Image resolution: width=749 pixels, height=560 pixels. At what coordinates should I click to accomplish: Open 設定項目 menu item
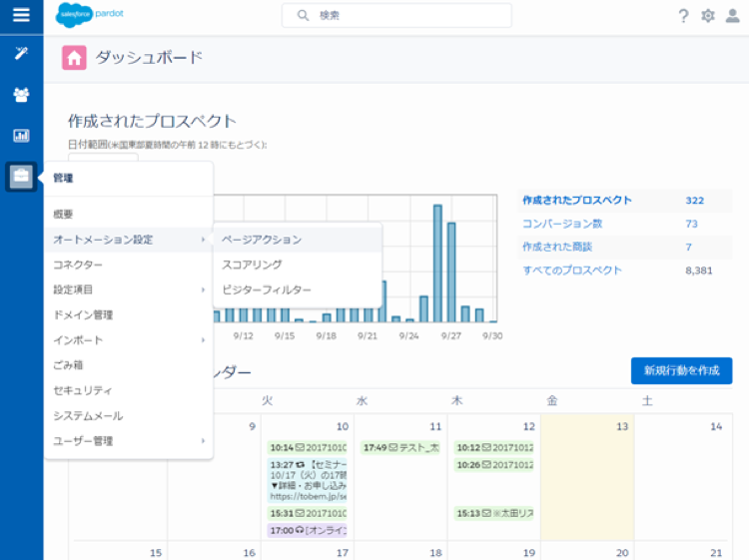click(129, 289)
